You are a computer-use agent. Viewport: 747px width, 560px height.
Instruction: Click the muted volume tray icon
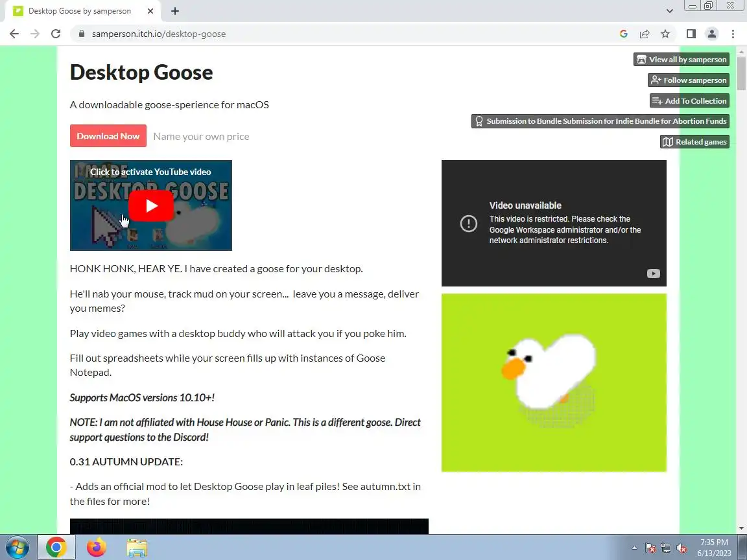tap(682, 548)
